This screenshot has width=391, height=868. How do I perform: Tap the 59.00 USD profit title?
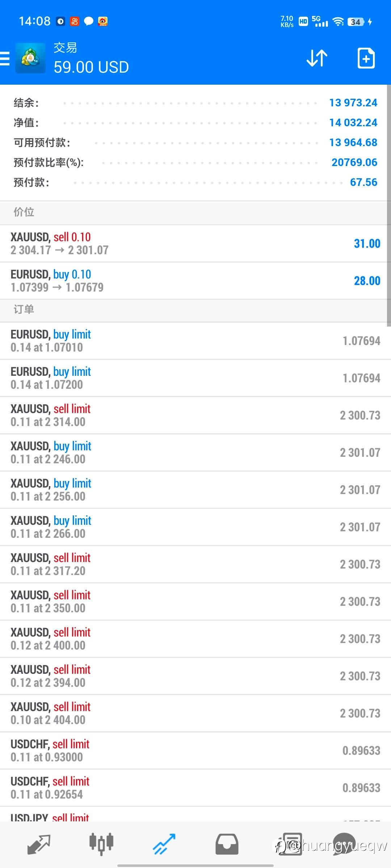coord(91,67)
